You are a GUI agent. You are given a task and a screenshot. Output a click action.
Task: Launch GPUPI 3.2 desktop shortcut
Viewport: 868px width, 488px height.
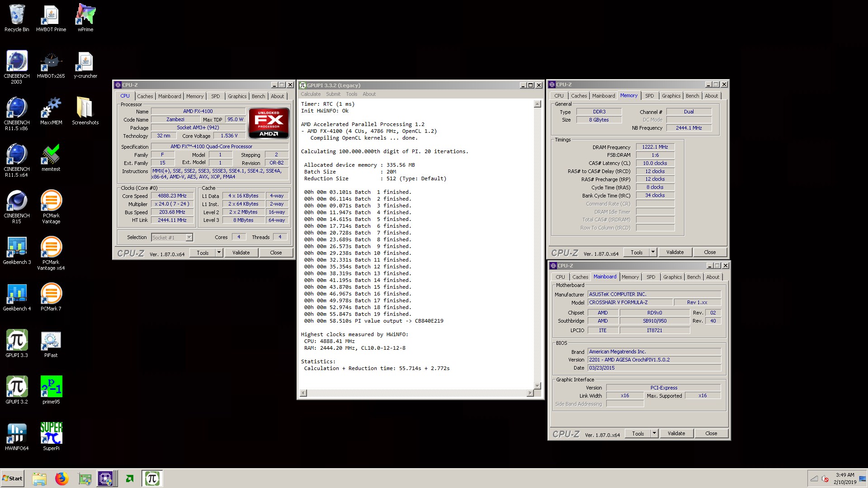click(17, 390)
